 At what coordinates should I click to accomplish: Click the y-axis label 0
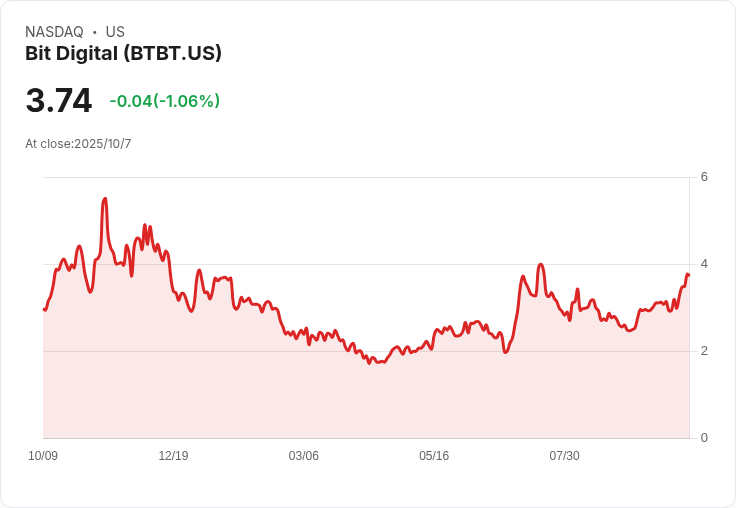(704, 438)
